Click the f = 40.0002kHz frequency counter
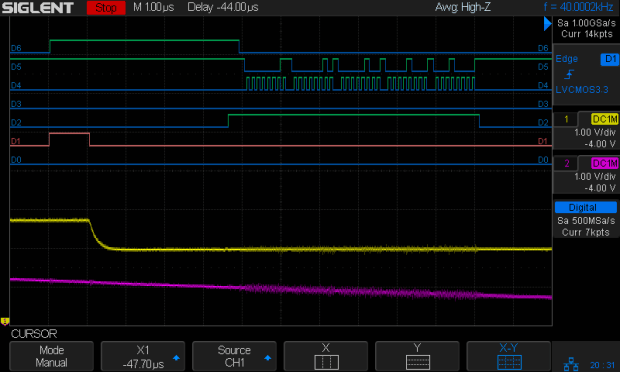 pyautogui.click(x=578, y=7)
